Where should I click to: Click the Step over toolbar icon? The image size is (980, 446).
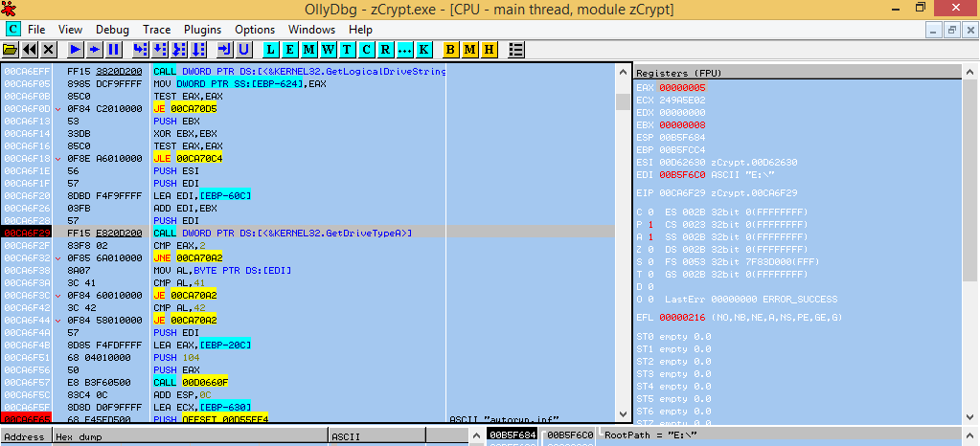point(160,49)
